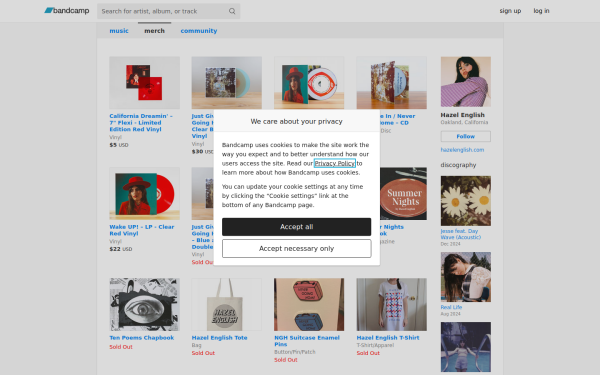Visit the hazelenglish.com link
Image resolution: width=600 pixels, height=375 pixels.
tap(462, 150)
